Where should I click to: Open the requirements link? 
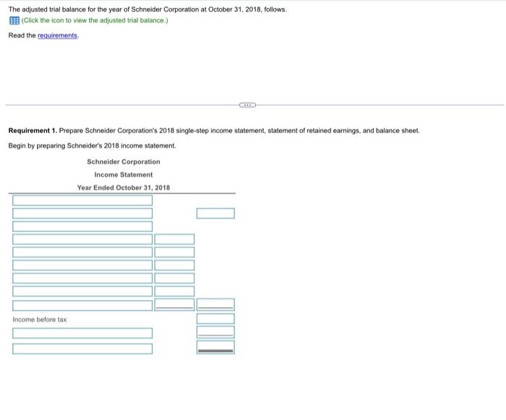coord(57,35)
